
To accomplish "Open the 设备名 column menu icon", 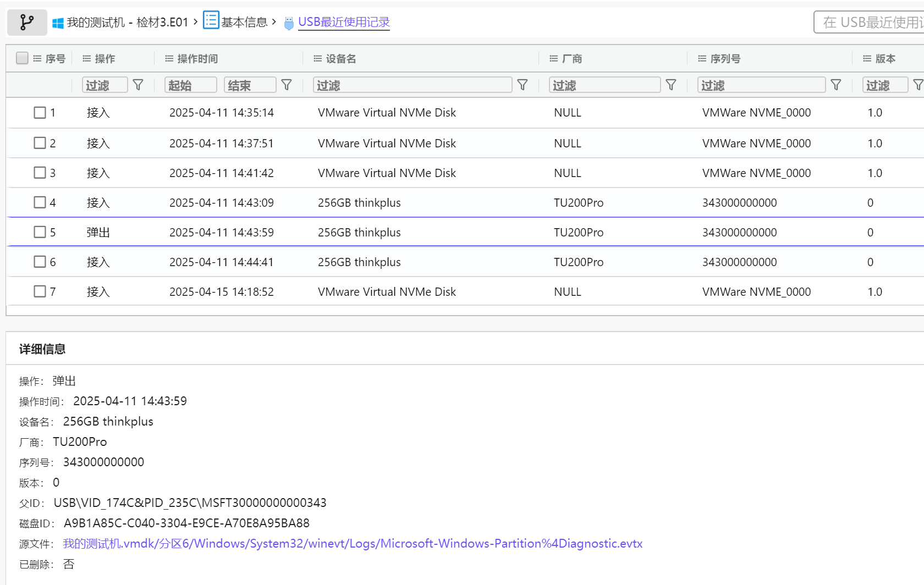I will (x=318, y=58).
